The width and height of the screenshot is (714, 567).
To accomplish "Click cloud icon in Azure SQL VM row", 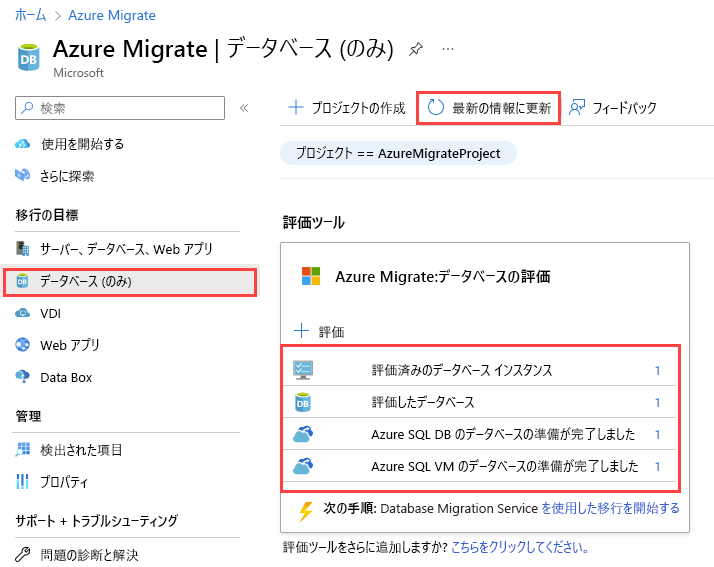I will (x=303, y=466).
